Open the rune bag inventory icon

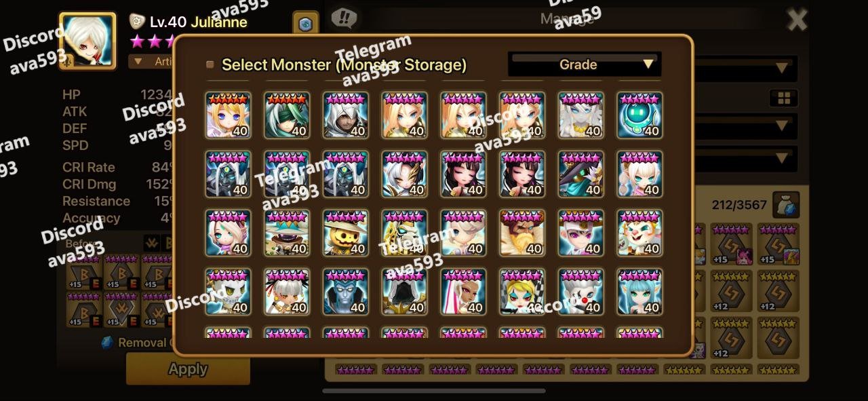pyautogui.click(x=786, y=205)
